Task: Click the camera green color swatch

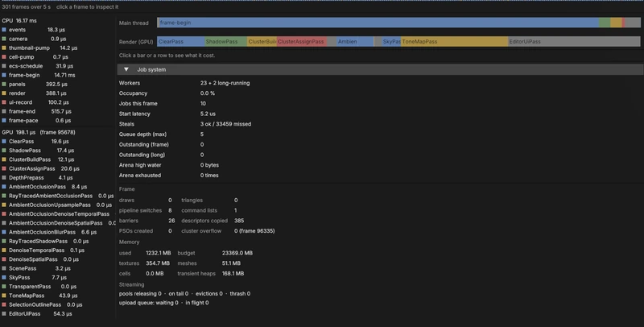Action: [x=4, y=39]
